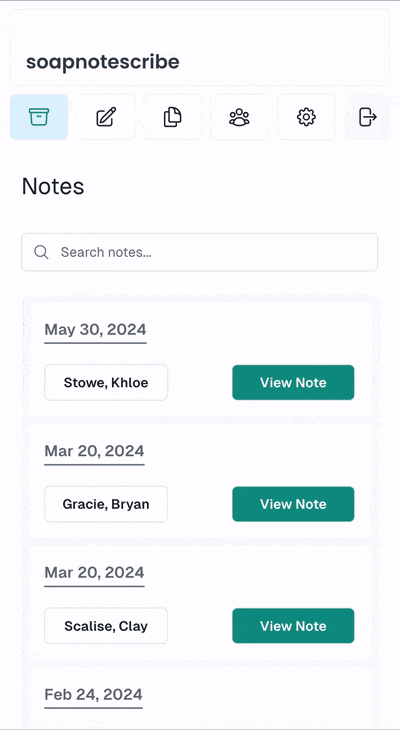Image resolution: width=400 pixels, height=730 pixels.
Task: Select the Gracie, Bryan patient name
Action: coord(106,504)
